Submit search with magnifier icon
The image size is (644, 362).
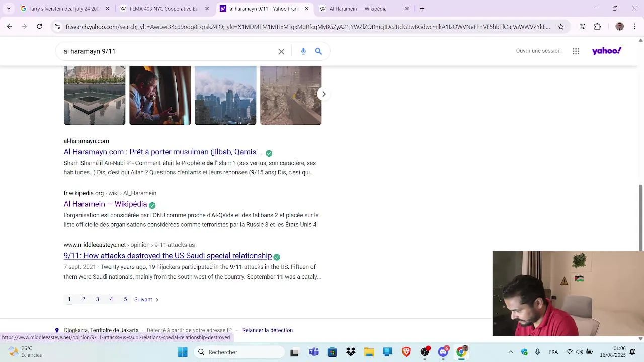318,51
